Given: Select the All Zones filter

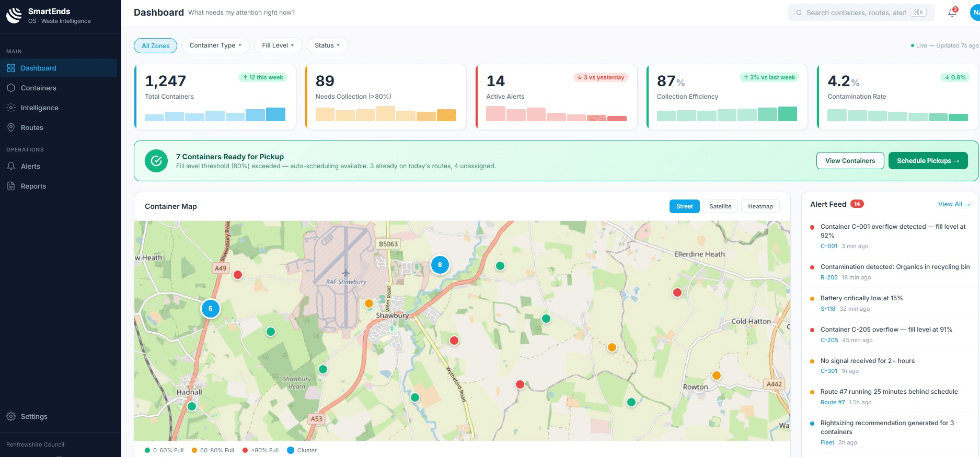Looking at the screenshot, I should (155, 45).
